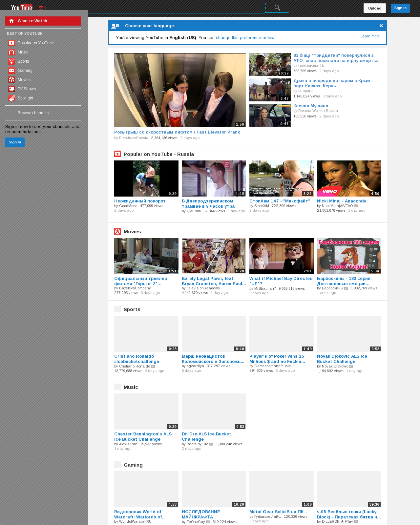The image size is (420, 525).
Task: Play Fast Elevator Prank featured thumbnail
Action: click(180, 90)
